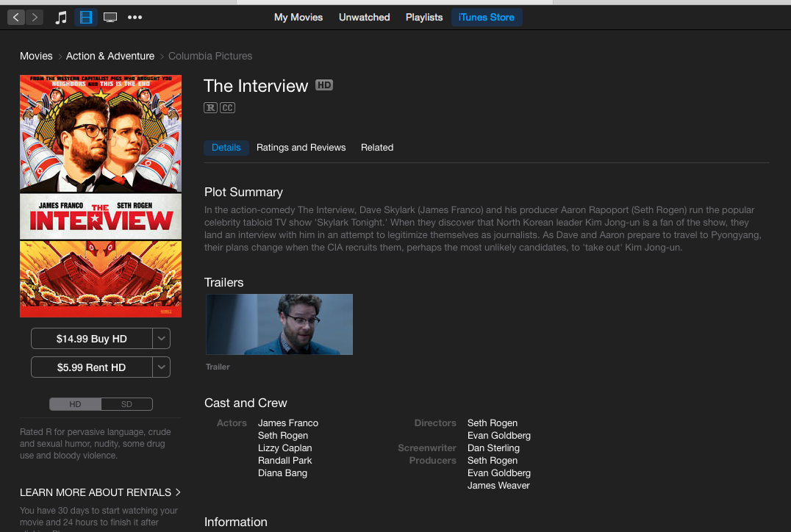791x532 pixels.
Task: Open actor Diana Bang's page
Action: pos(282,473)
